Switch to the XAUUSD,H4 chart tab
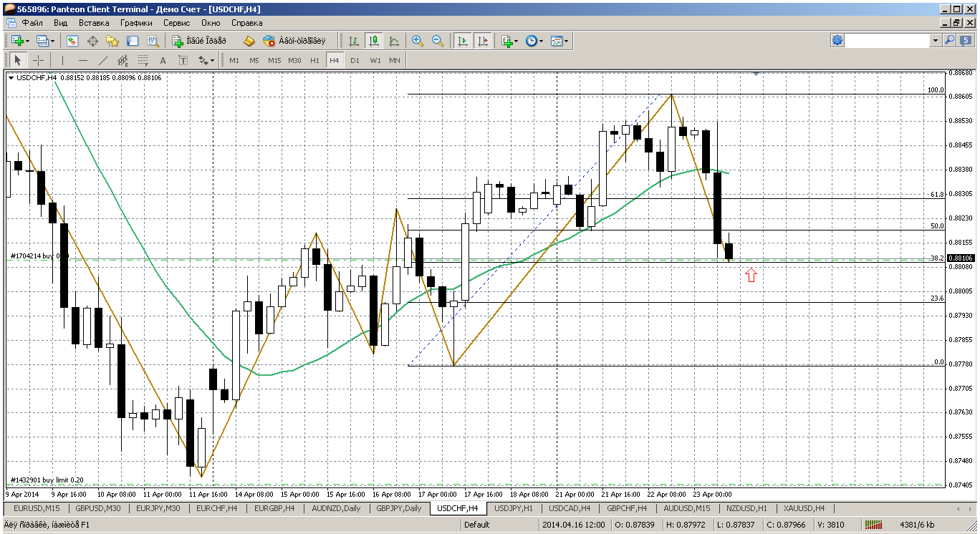 click(x=804, y=508)
